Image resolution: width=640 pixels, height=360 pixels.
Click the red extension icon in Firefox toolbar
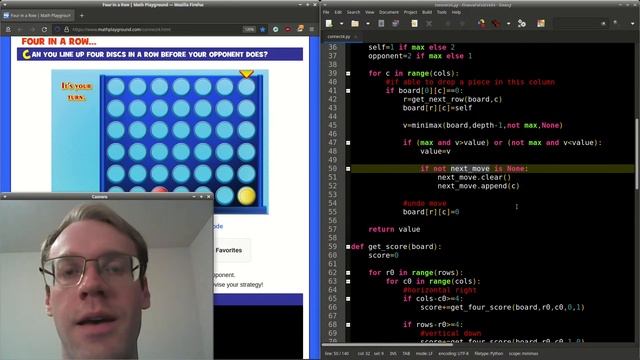(288, 29)
